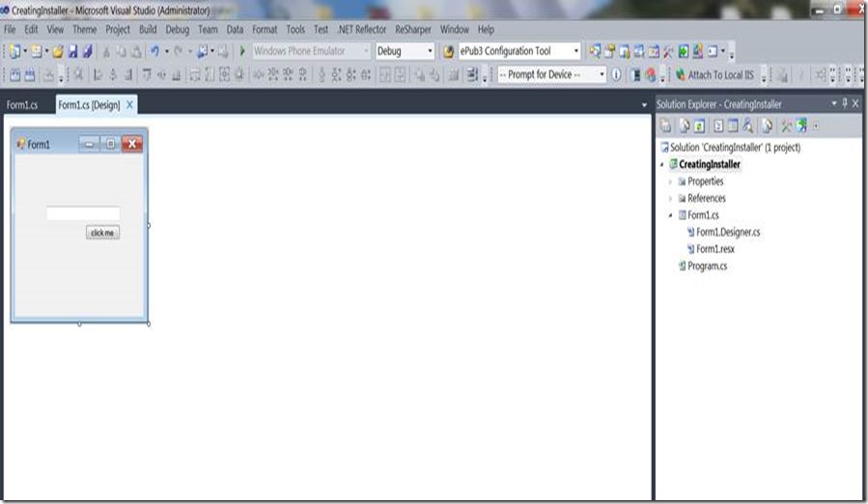Click the Save icon in the toolbar
This screenshot has height=504, width=868.
(72, 51)
